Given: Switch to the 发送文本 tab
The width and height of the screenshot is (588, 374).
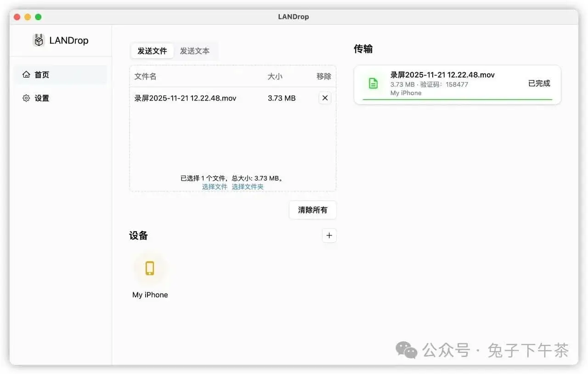Looking at the screenshot, I should tap(195, 51).
